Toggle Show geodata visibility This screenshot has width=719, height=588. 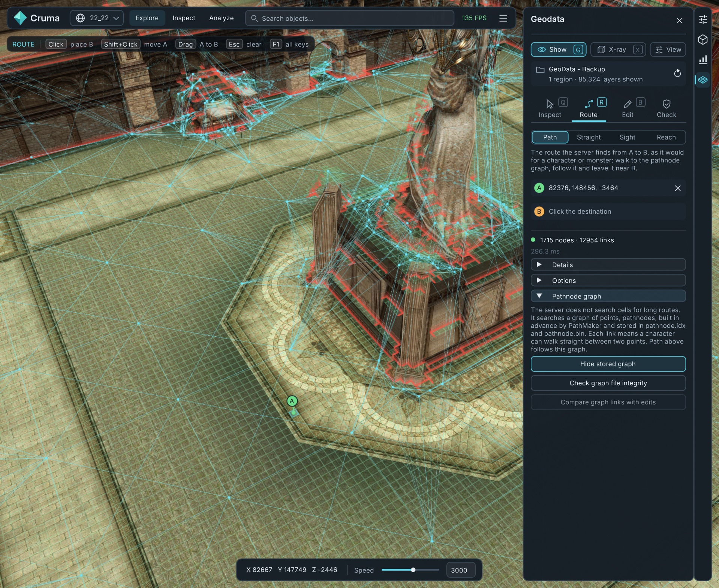point(559,49)
